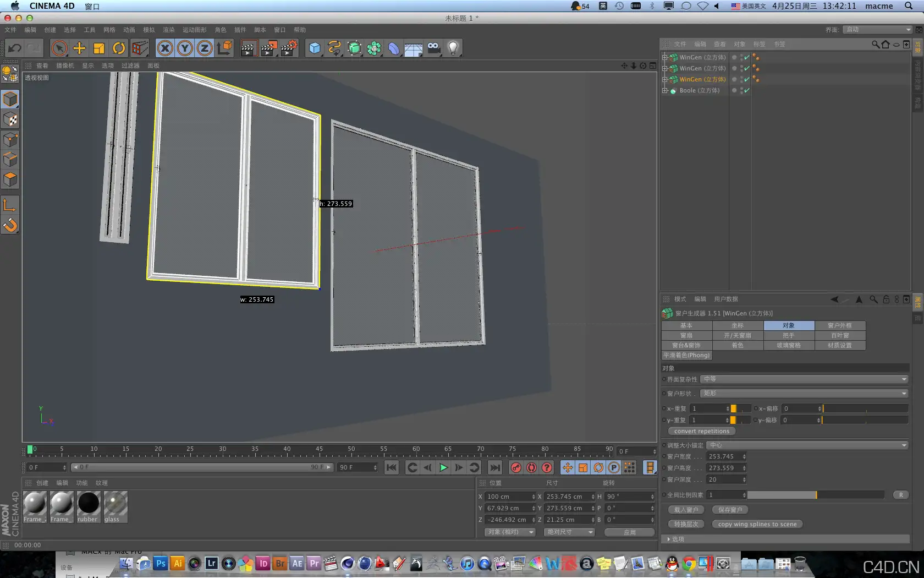Expand the Boole object in tree

[664, 90]
